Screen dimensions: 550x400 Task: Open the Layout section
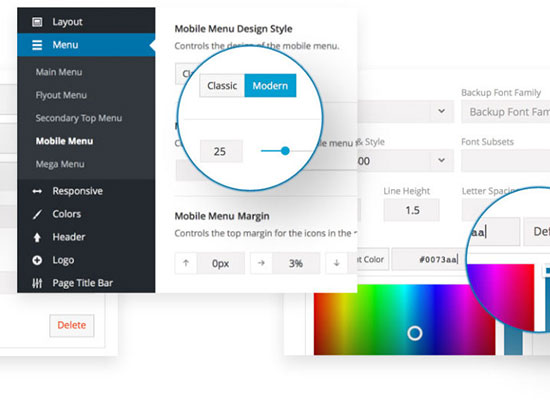(86, 22)
